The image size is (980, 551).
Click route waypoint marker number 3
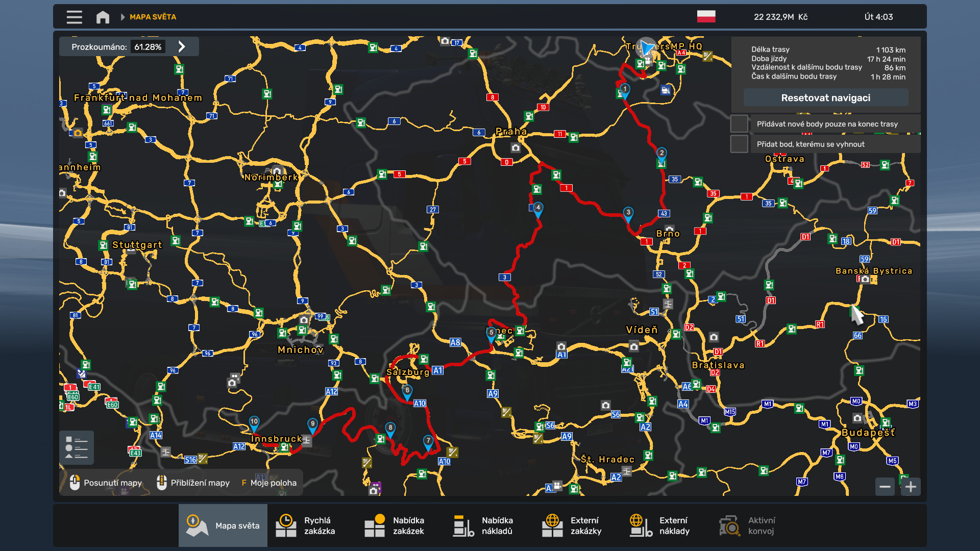(628, 213)
